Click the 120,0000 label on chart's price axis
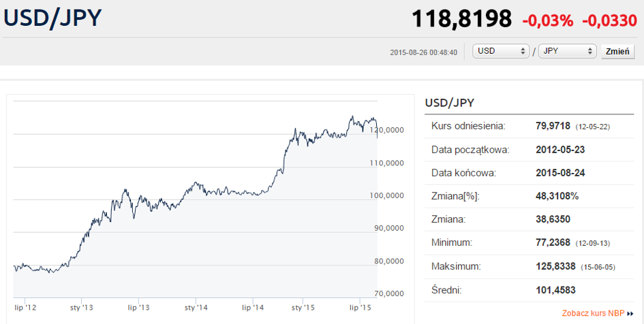 click(x=393, y=130)
